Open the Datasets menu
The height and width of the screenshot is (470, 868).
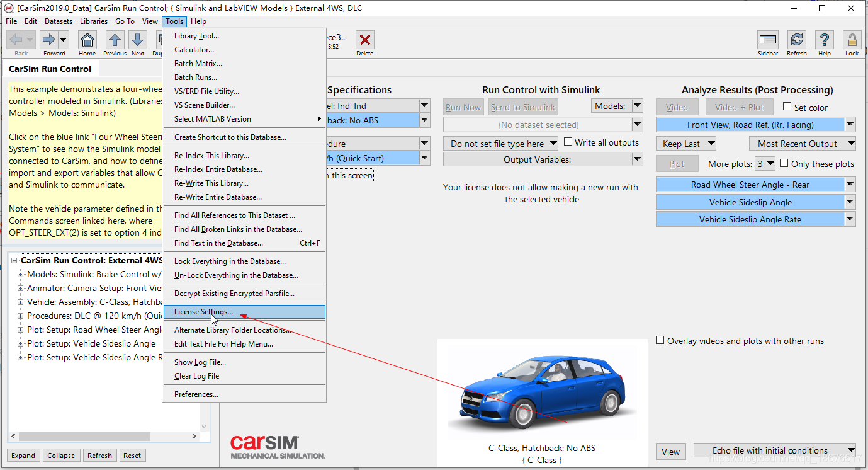(x=59, y=21)
